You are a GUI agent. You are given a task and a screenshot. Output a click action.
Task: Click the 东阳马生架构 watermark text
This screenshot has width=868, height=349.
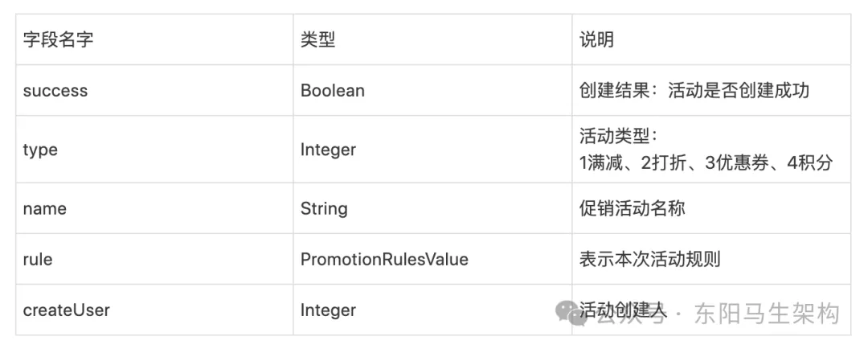(x=768, y=314)
